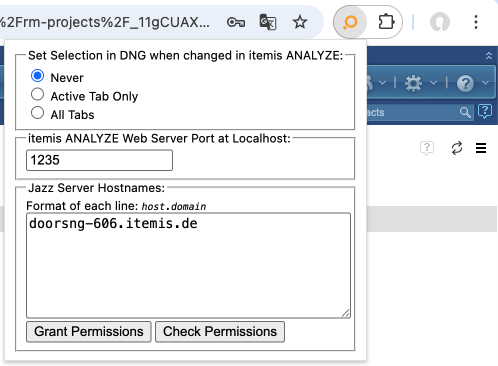
Task: Bookmark this page with the star icon
Action: [x=300, y=22]
